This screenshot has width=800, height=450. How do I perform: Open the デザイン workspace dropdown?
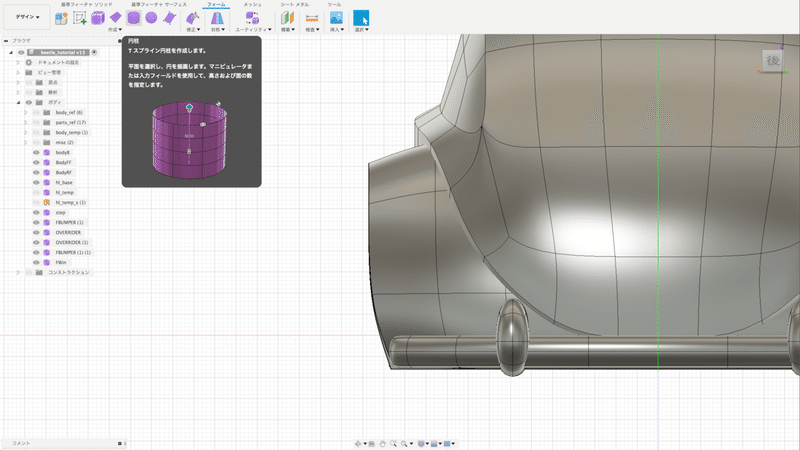[27, 17]
